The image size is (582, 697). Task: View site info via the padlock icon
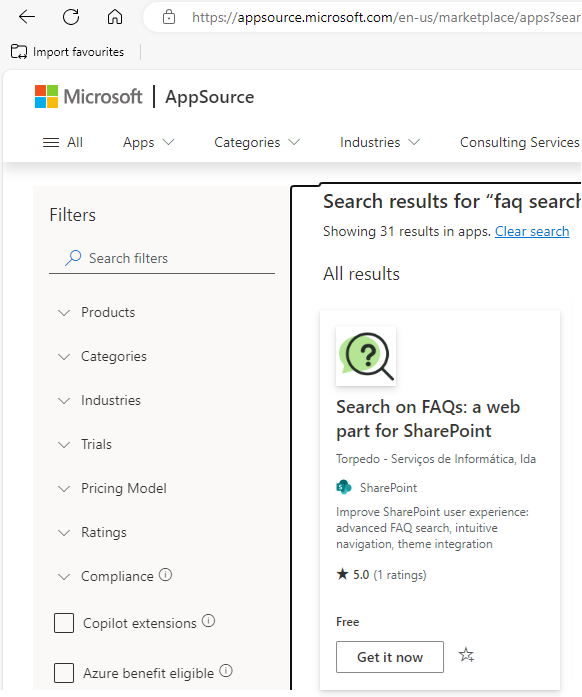tap(169, 17)
